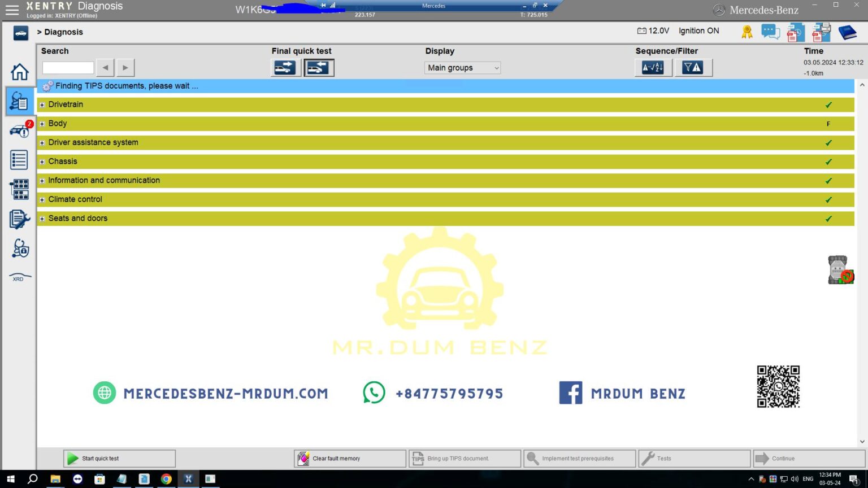Enable the fault filter control
868x488 pixels.
[693, 67]
